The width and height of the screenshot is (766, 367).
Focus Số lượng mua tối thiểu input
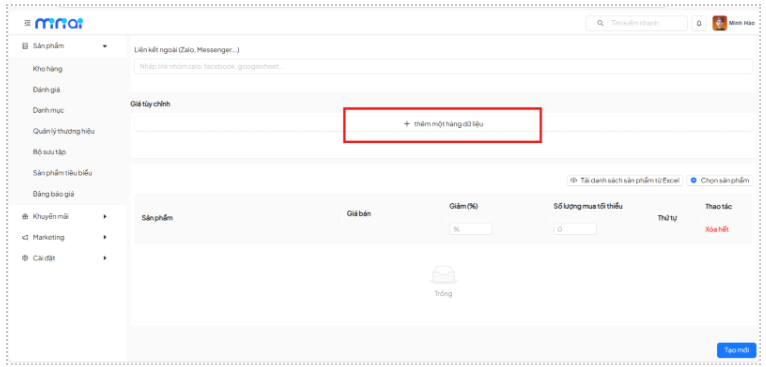[575, 229]
